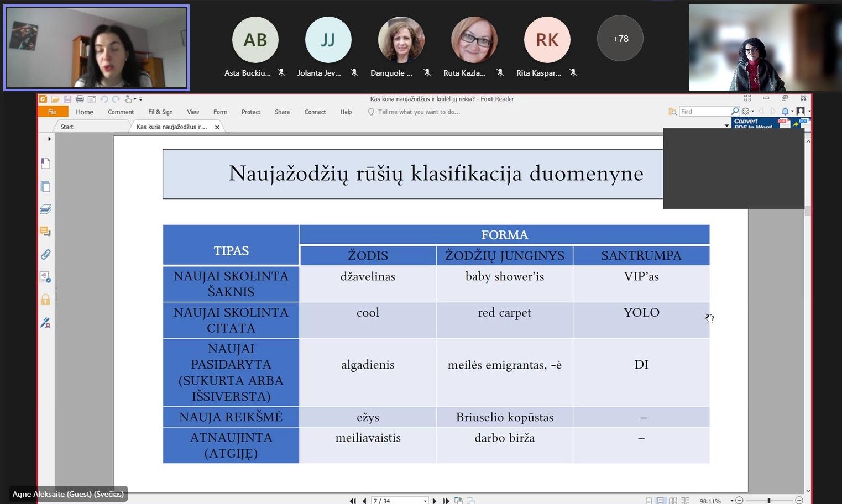Open the Help ribbon tab
842x504 pixels.
346,112
